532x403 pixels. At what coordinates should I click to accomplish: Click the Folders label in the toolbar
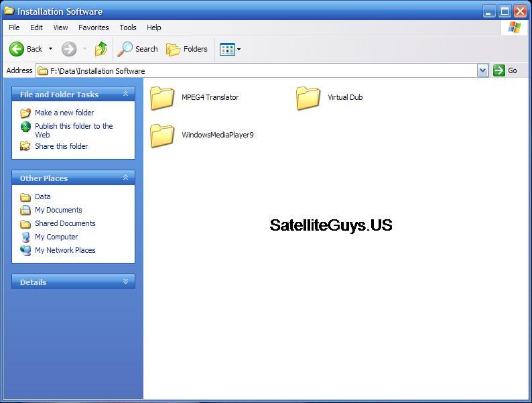pos(196,49)
